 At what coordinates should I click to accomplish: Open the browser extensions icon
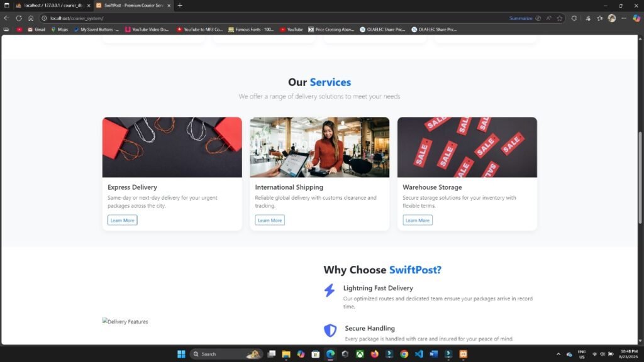point(587,19)
